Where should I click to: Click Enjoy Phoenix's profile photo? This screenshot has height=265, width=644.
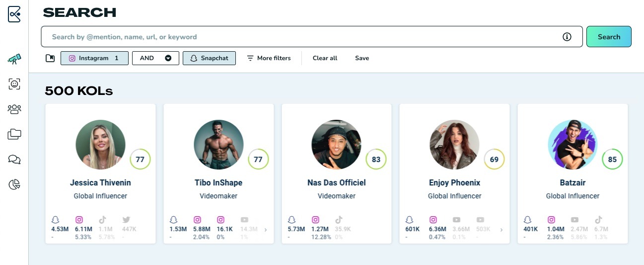coord(454,144)
